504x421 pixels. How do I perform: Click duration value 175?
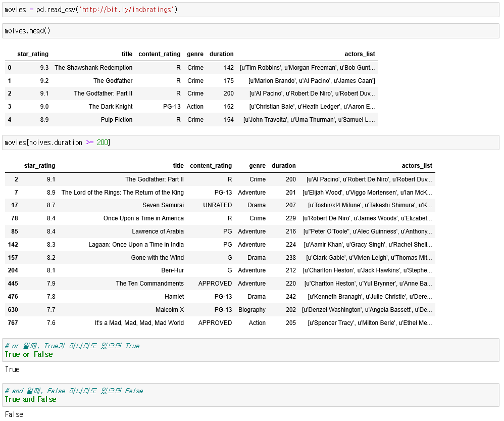[229, 81]
